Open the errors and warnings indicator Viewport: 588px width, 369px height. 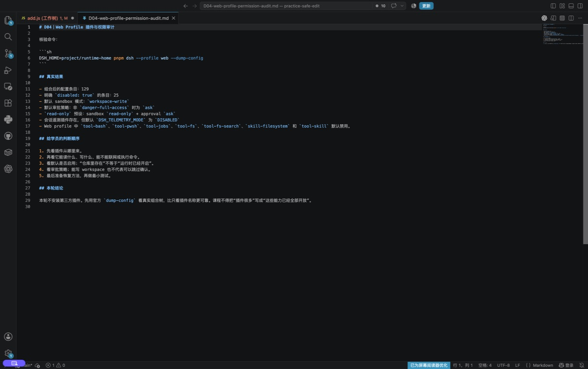pos(55,365)
